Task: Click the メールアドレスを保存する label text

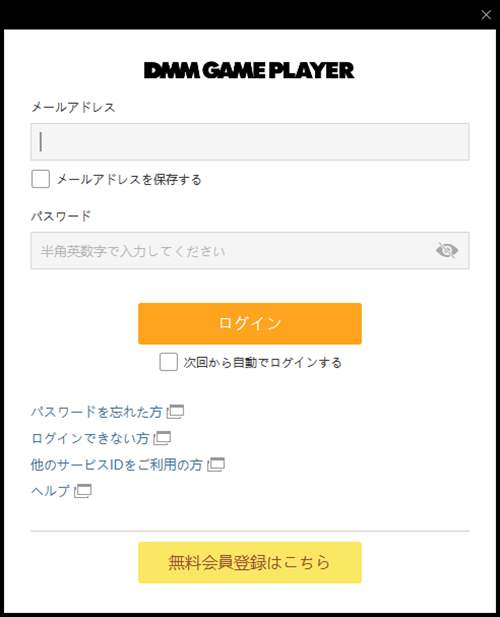Action: (x=129, y=179)
